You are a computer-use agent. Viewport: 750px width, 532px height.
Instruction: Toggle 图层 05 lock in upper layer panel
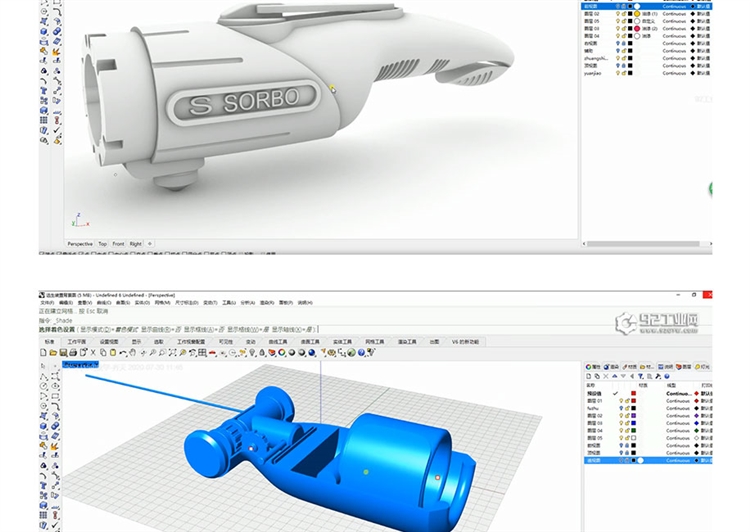coord(624,21)
